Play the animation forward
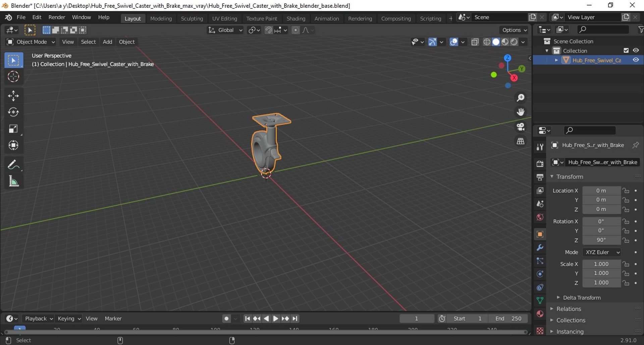Image resolution: width=644 pixels, height=345 pixels. [x=275, y=318]
